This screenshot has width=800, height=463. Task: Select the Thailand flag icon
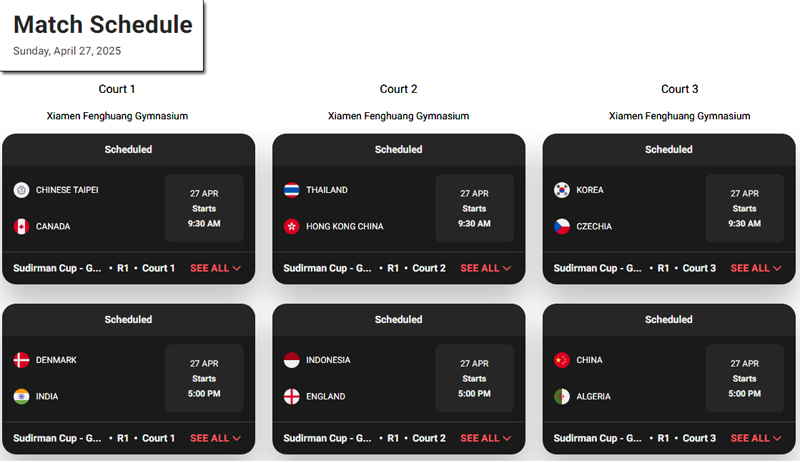(292, 190)
